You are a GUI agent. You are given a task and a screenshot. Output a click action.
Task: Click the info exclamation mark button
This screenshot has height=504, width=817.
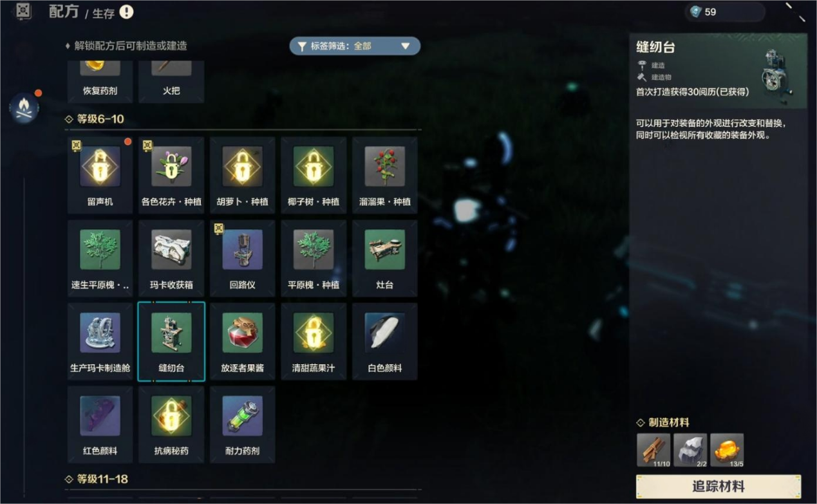click(x=127, y=12)
